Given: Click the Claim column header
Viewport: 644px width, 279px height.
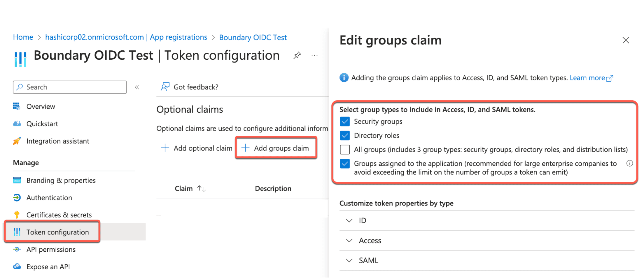Looking at the screenshot, I should (184, 188).
